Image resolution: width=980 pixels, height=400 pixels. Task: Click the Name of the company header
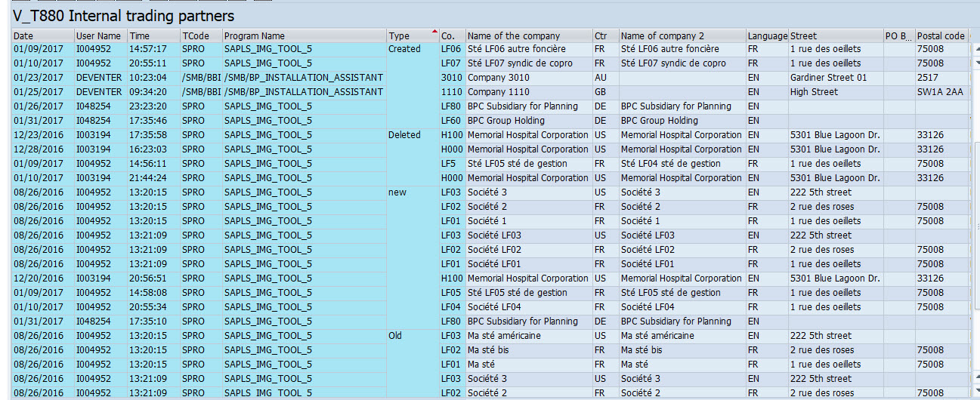pos(528,35)
